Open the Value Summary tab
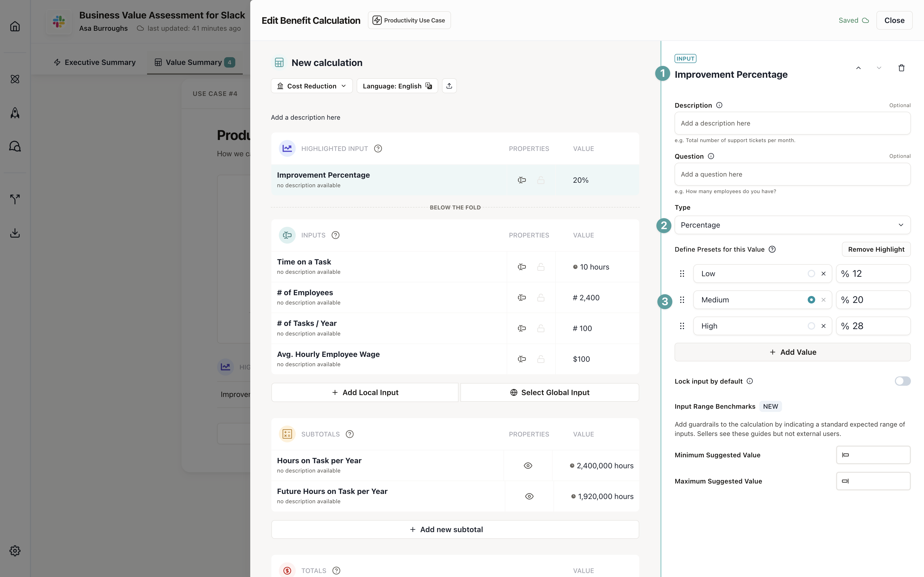Image resolution: width=924 pixels, height=577 pixels. coord(194,62)
